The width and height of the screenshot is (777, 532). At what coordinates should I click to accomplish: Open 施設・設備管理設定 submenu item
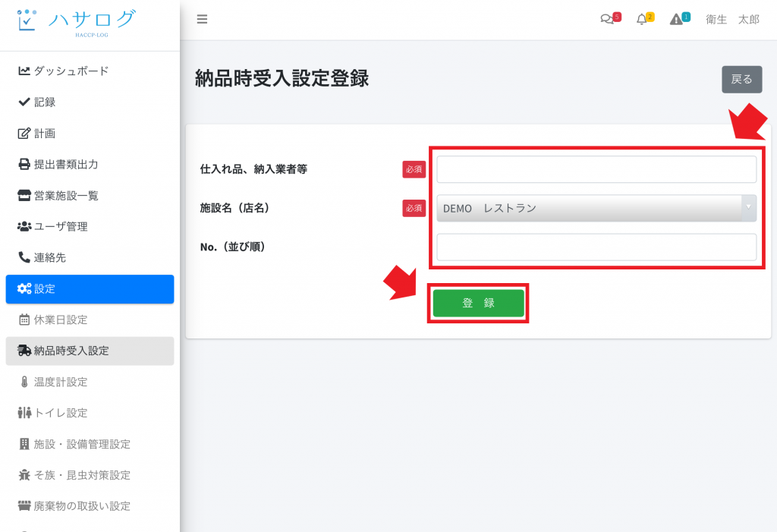click(x=90, y=444)
